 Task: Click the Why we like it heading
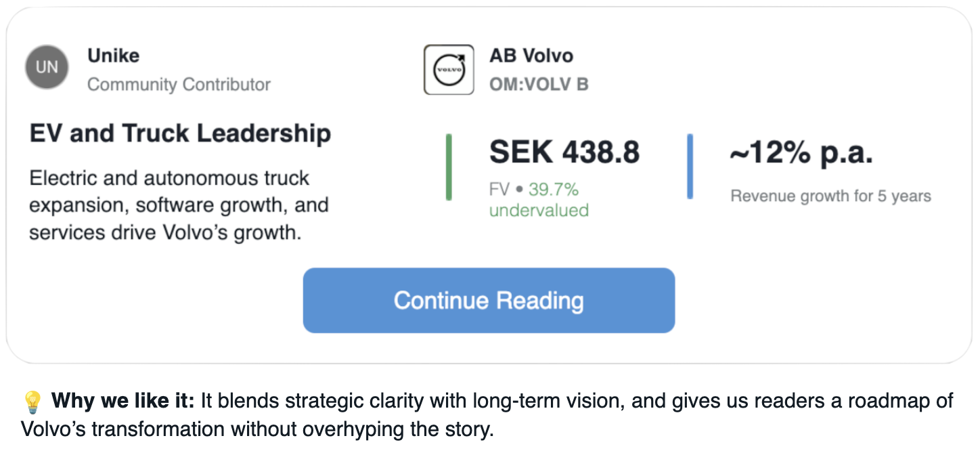click(x=122, y=402)
